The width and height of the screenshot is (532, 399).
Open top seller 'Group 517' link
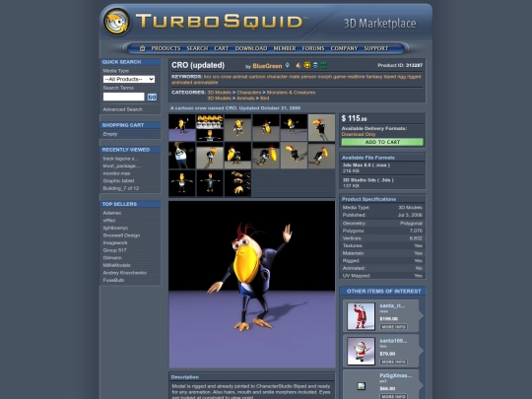[x=114, y=250]
